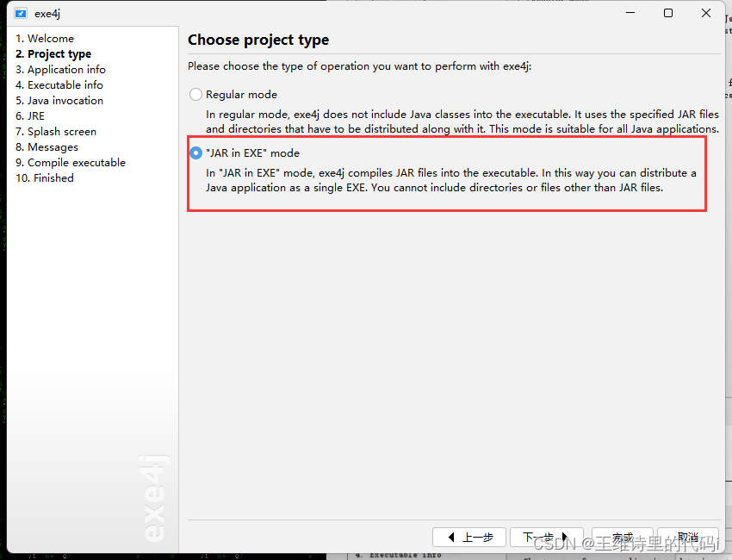This screenshot has height=560, width=732.
Task: Click the "Please choose the type of operation" text
Action: 359,65
